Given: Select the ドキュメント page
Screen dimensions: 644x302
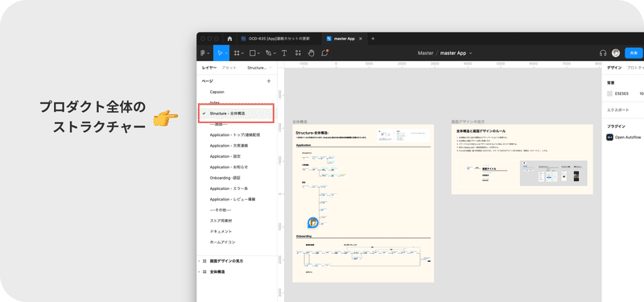Looking at the screenshot, I should tap(221, 231).
